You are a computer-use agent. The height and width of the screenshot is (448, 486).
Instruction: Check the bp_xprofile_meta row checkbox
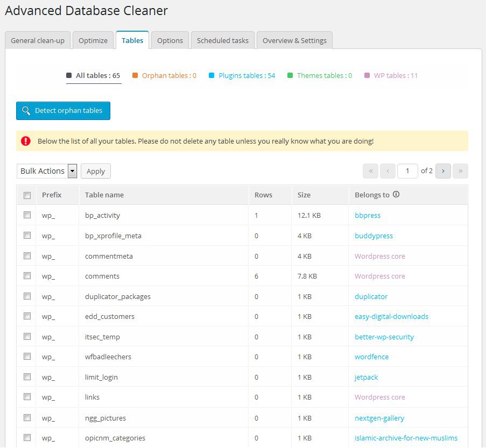coord(27,236)
